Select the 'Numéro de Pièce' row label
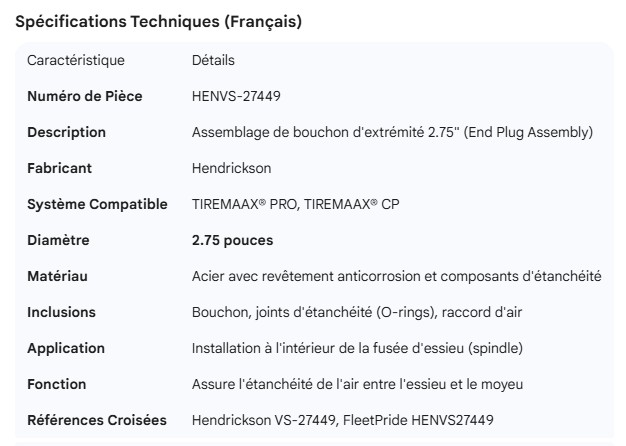The height and width of the screenshot is (446, 626). tap(85, 97)
